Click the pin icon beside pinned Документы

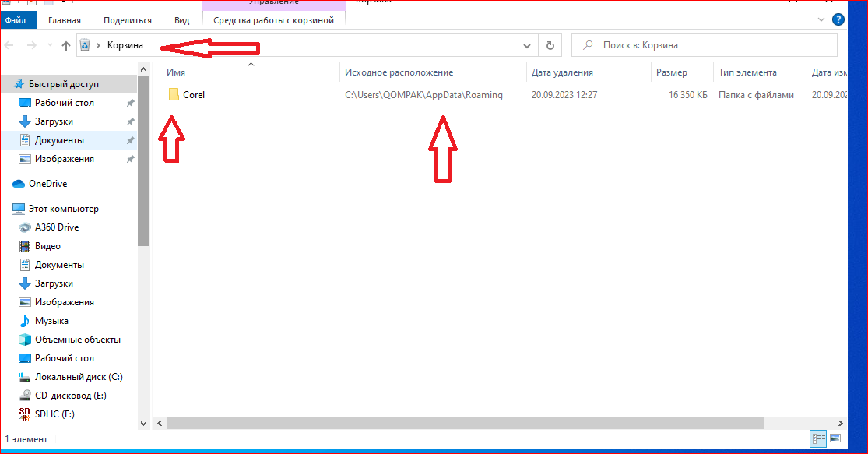(x=130, y=141)
